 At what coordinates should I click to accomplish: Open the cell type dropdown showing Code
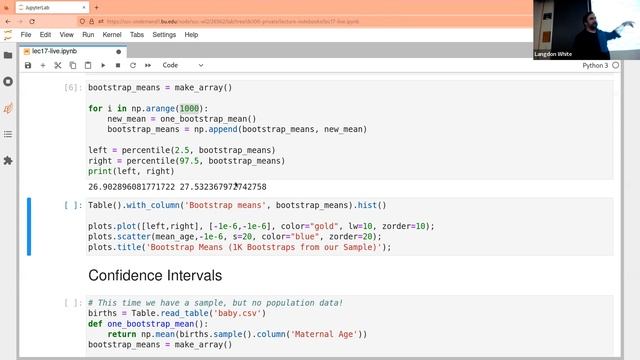(x=182, y=65)
